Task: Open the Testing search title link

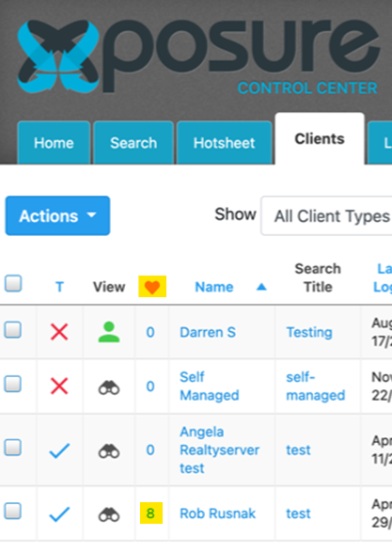Action: 309,332
